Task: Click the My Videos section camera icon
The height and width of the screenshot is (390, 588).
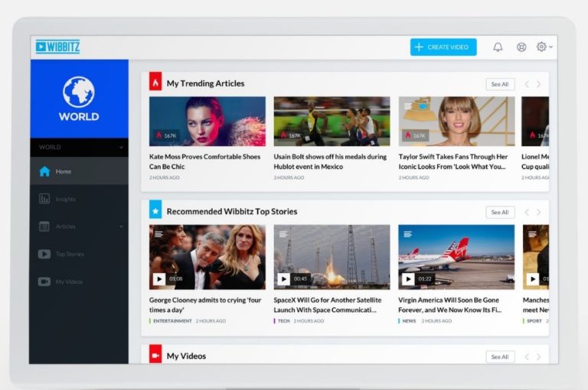Action: pos(155,354)
